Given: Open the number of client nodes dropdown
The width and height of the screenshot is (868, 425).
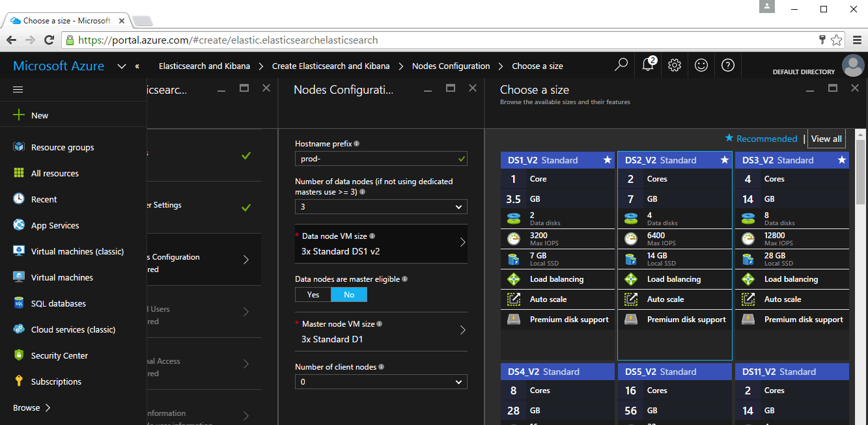Looking at the screenshot, I should (x=381, y=382).
